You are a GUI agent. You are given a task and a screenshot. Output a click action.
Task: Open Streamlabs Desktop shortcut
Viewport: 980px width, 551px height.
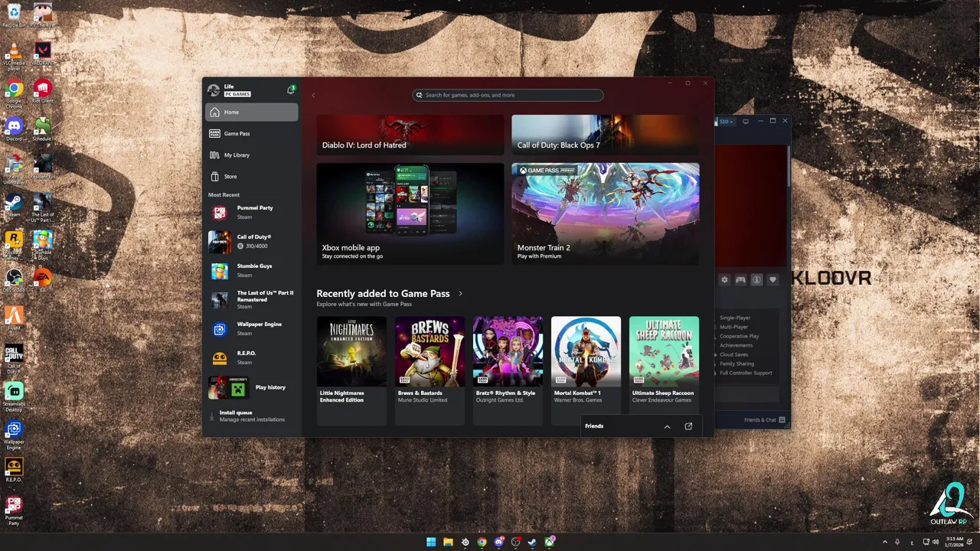pos(14,397)
